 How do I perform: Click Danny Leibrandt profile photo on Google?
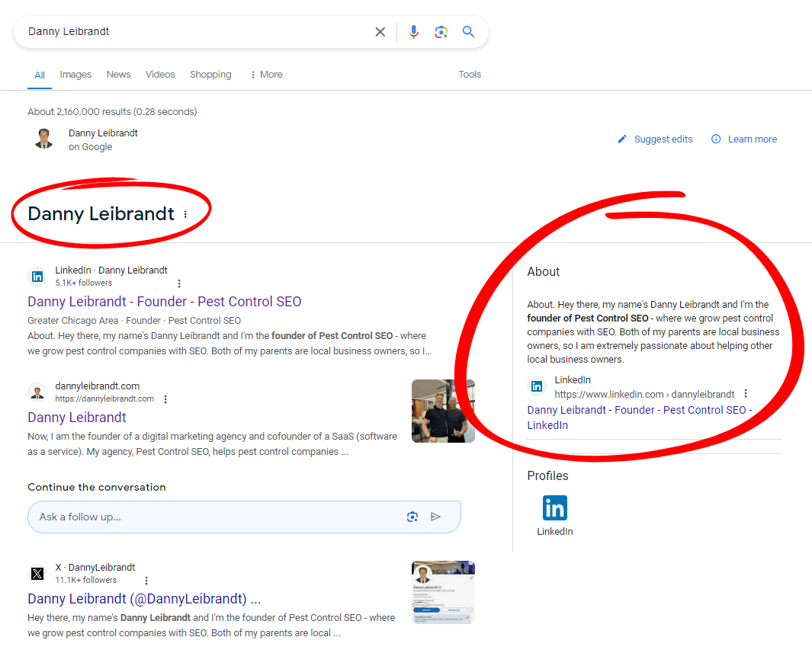(43, 139)
